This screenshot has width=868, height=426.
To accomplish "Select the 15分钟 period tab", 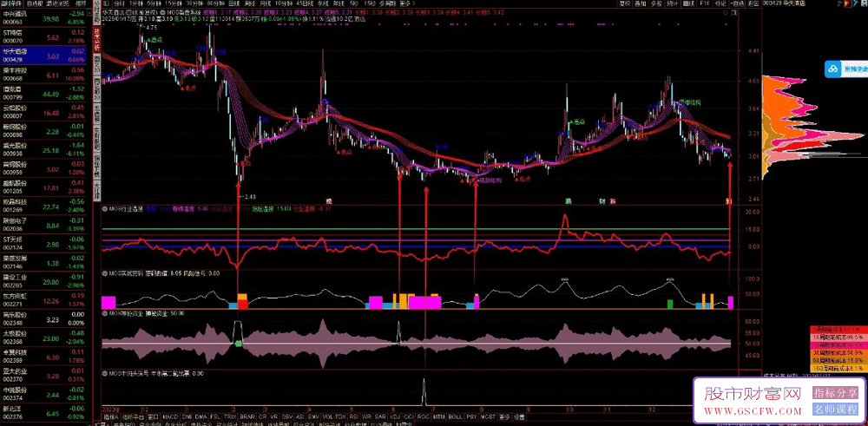I will 174,3.
